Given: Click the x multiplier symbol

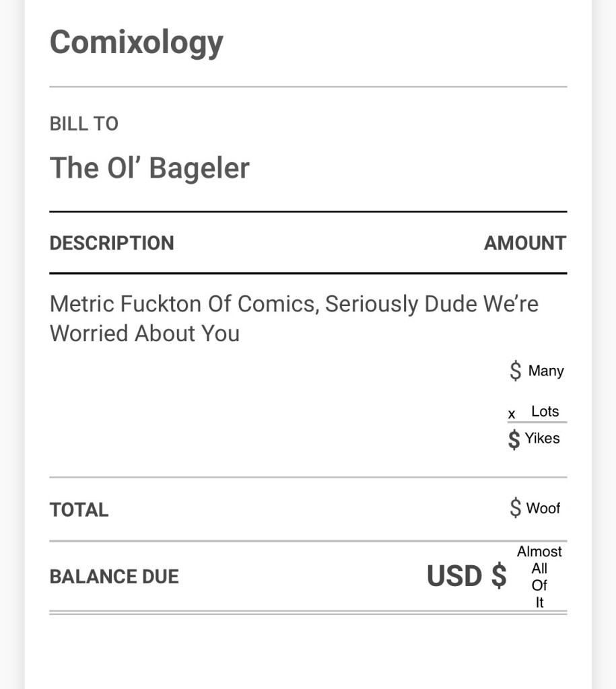Looking at the screenshot, I should [x=512, y=414].
